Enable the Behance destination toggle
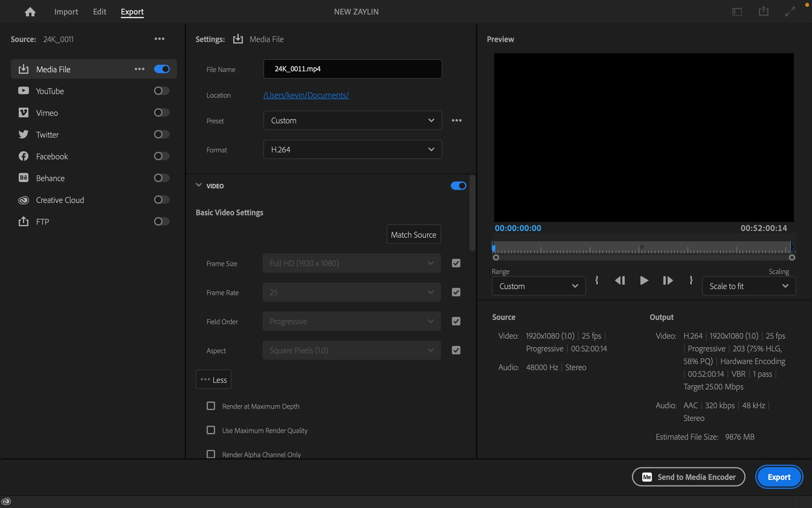The height and width of the screenshot is (508, 812). click(162, 178)
